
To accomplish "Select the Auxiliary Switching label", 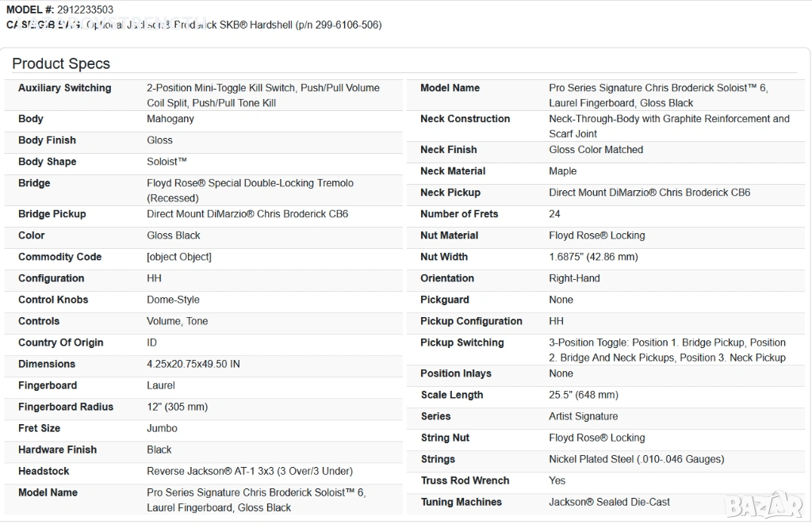I will 65,88.
